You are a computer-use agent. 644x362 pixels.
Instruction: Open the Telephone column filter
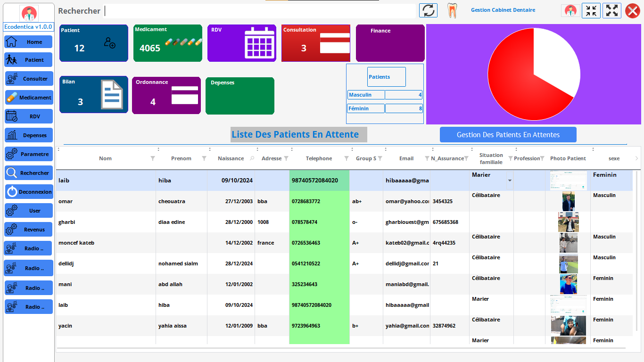[347, 158]
